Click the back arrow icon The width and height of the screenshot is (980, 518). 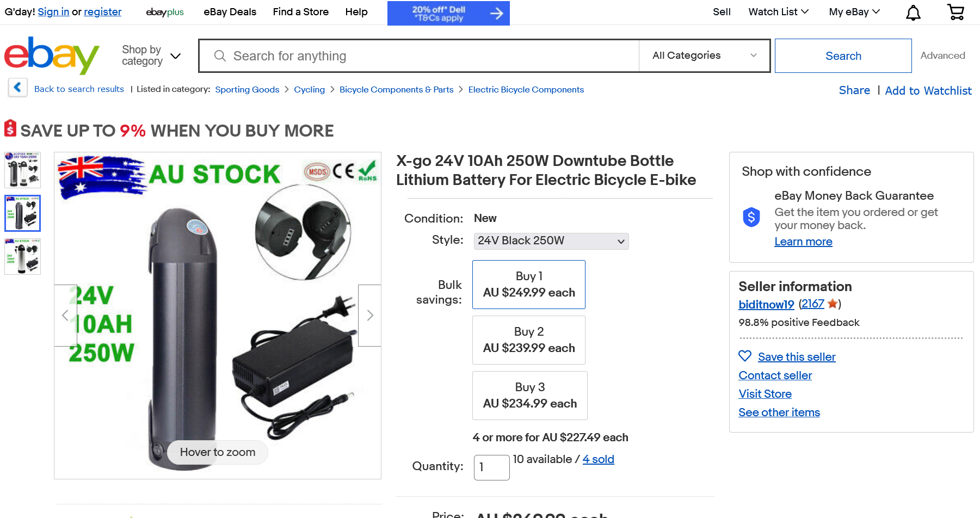point(17,88)
